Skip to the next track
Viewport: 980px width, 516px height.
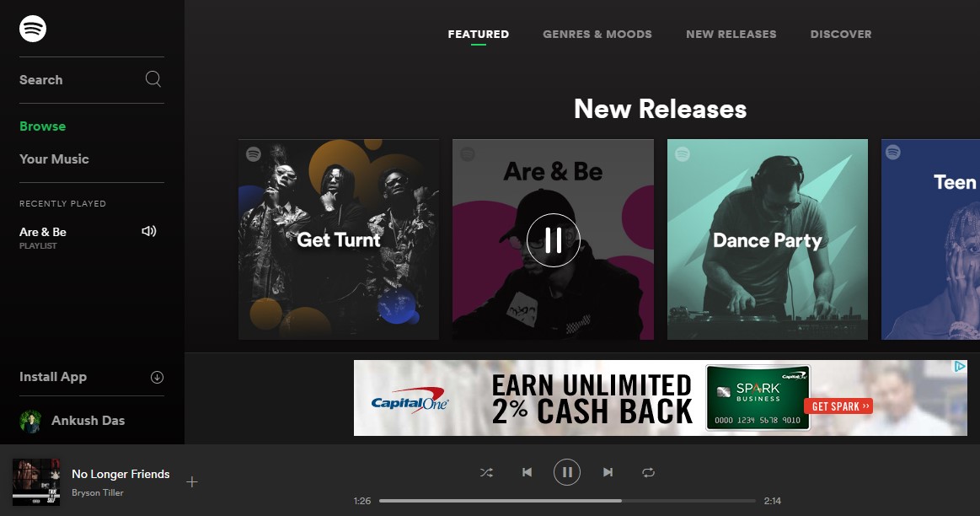click(x=608, y=472)
